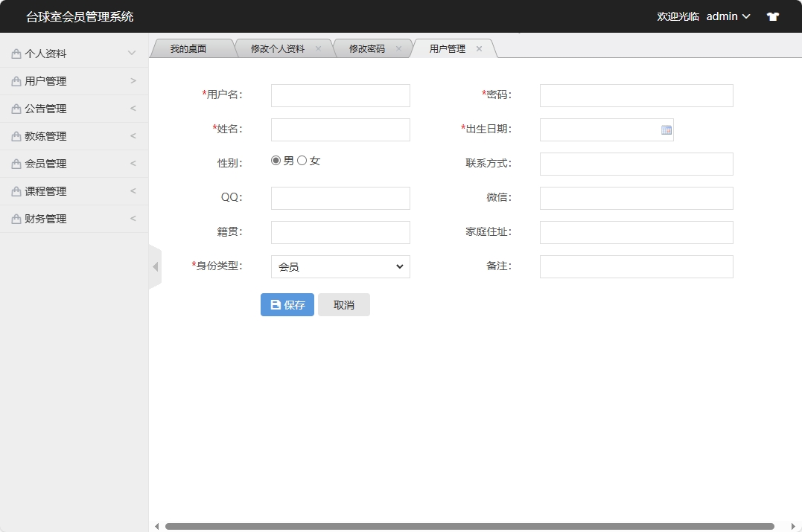Viewport: 802px width, 532px height.
Task: Toggle the currently checked gender option off
Action: coord(276,159)
